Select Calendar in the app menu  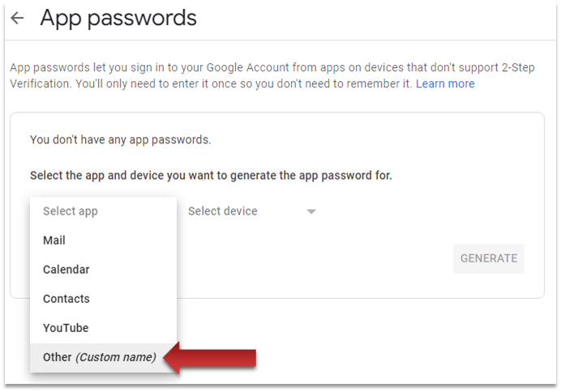click(66, 270)
